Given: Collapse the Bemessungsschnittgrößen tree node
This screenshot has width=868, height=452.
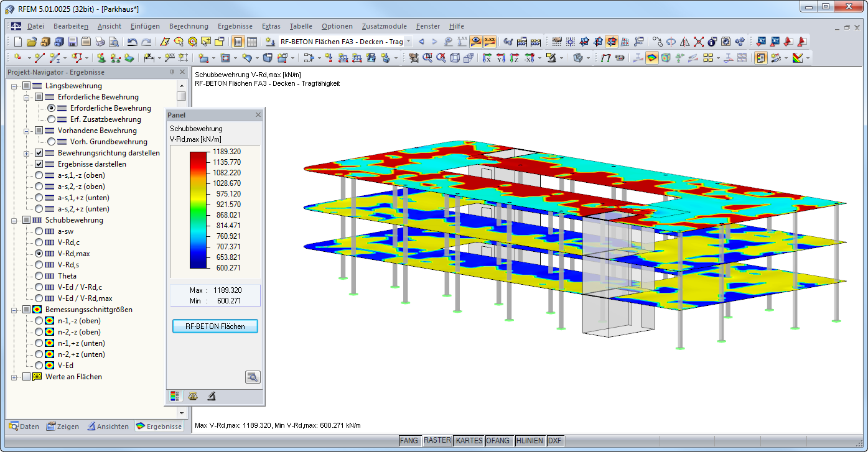Looking at the screenshot, I should tap(14, 310).
